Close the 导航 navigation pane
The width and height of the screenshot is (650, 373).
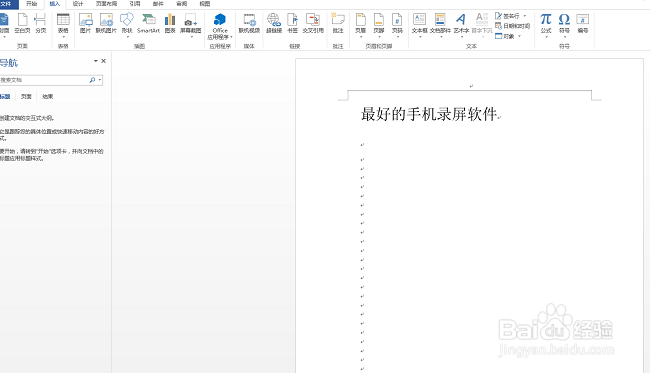[x=104, y=61]
